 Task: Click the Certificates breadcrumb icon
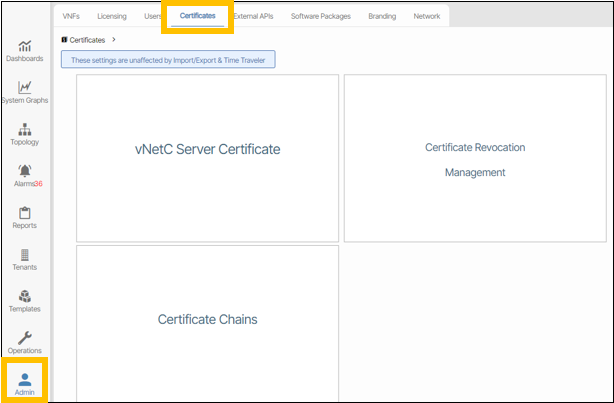tap(65, 40)
